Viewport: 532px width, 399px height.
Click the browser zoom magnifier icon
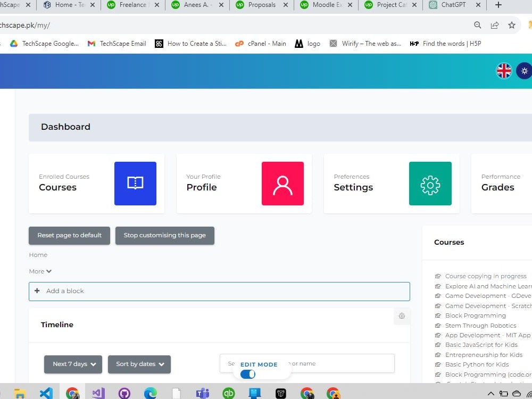coord(477,25)
